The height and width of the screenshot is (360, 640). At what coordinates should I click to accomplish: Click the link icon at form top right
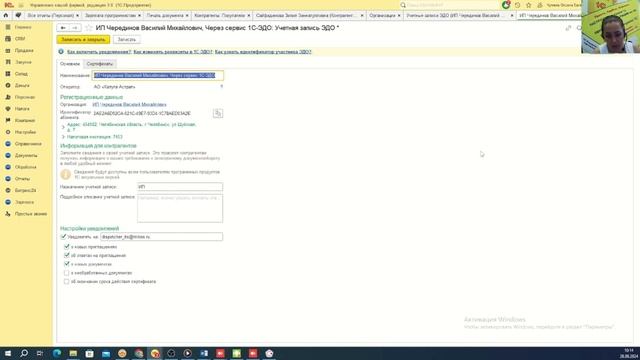point(568,28)
